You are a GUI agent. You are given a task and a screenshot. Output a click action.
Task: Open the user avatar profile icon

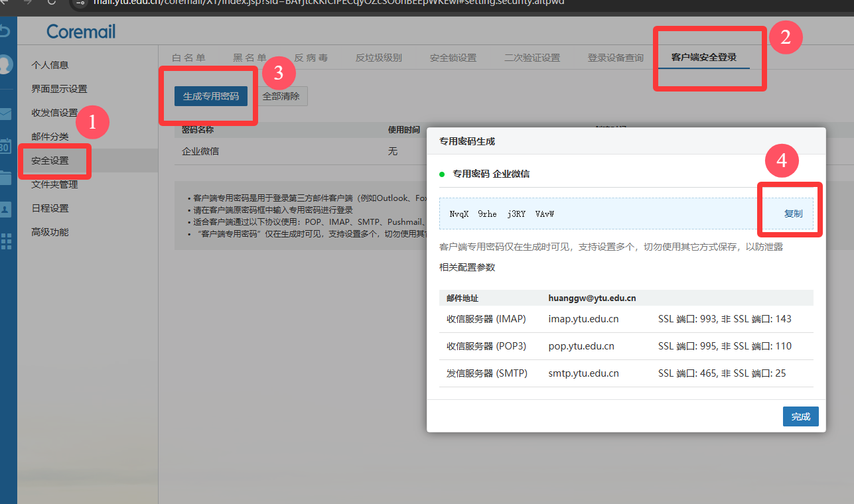coord(5,64)
